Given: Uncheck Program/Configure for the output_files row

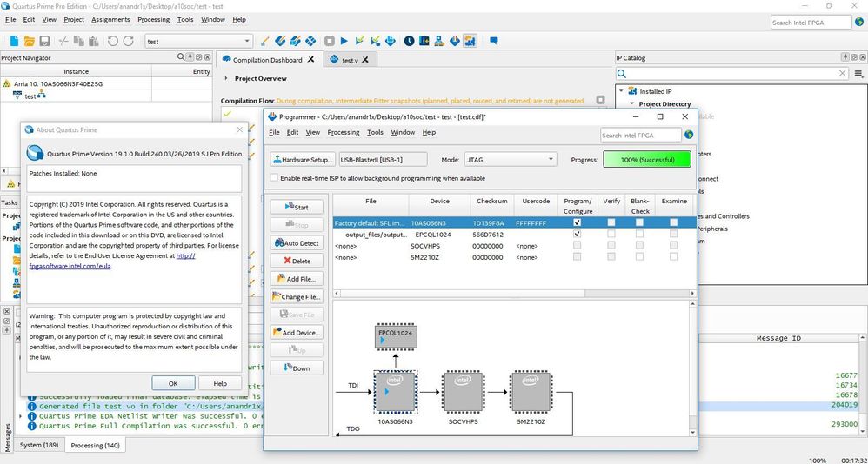Looking at the screenshot, I should click(x=577, y=235).
